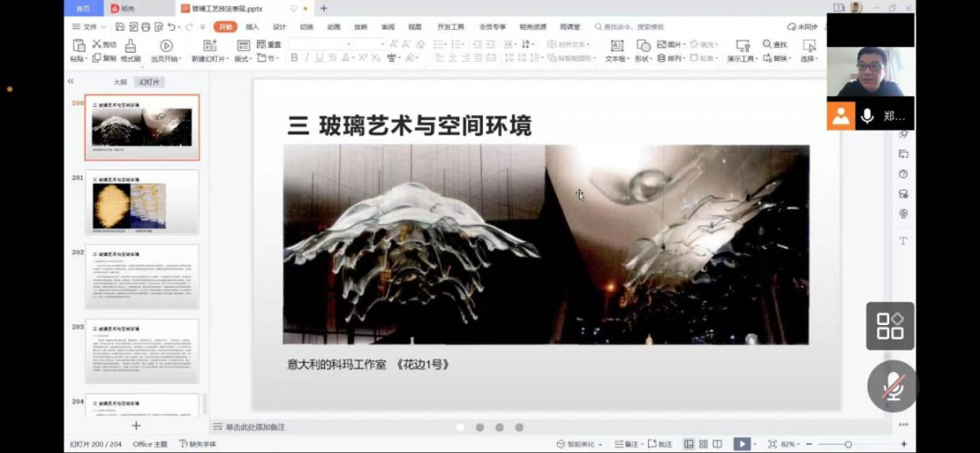Open the File (文件) menu dropdown arrow

[103, 27]
